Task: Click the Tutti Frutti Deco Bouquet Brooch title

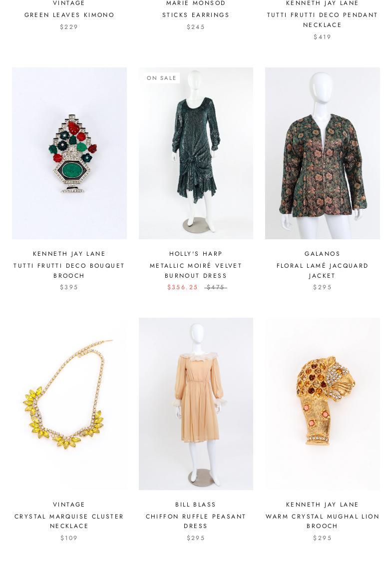Action: (69, 271)
